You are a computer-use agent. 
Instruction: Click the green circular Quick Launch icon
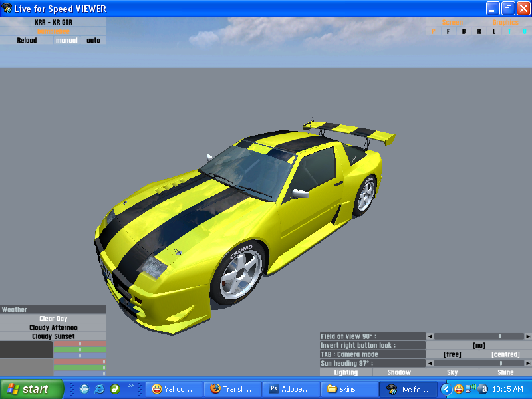pos(115,389)
